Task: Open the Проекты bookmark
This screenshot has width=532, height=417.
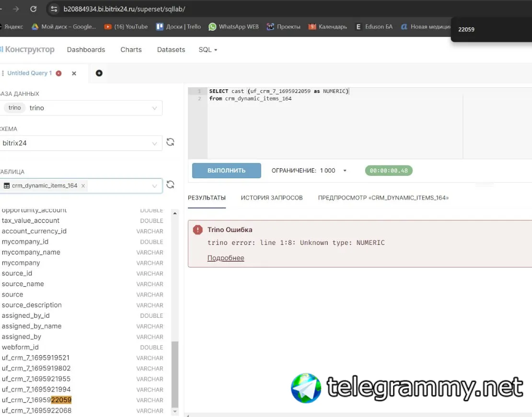Action: coord(284,26)
